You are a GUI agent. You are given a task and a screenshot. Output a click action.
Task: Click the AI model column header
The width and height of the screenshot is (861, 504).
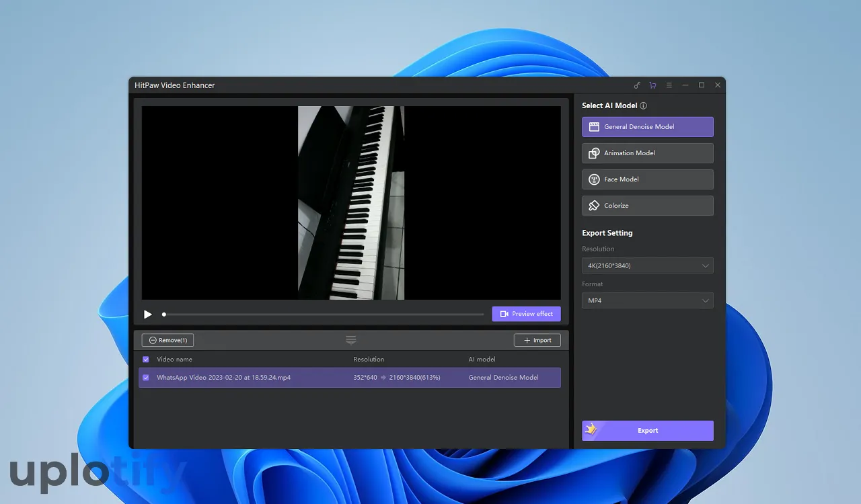coord(482,360)
